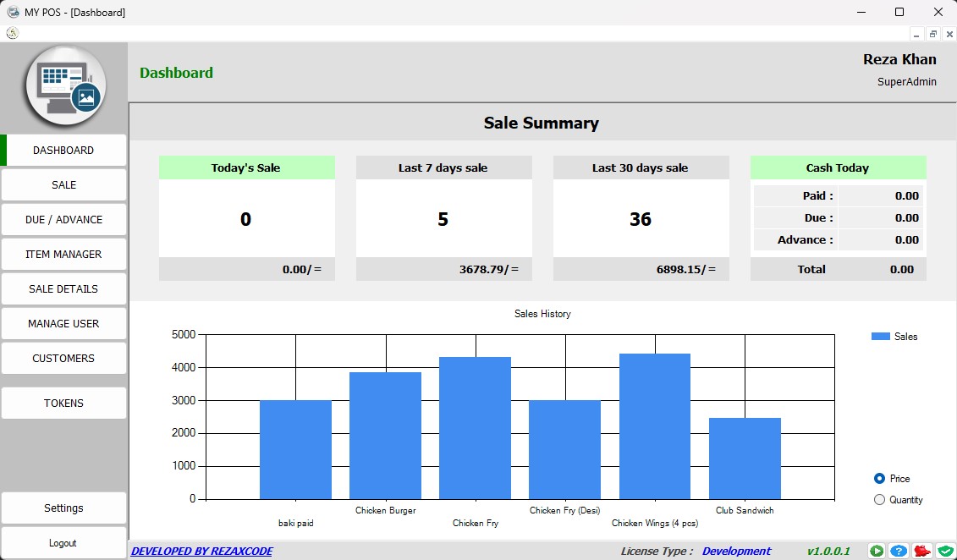
Task: Click the green play icon in status bar
Action: point(877,551)
